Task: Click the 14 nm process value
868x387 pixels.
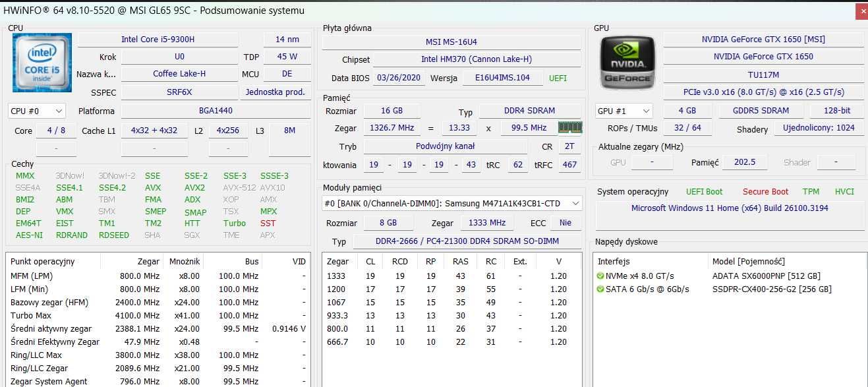Action: tap(287, 40)
